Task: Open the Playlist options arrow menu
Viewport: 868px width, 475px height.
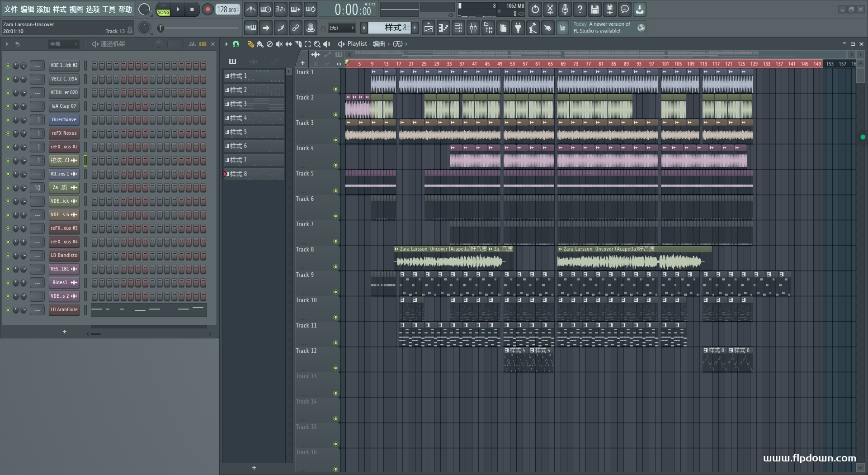Action: [226, 44]
